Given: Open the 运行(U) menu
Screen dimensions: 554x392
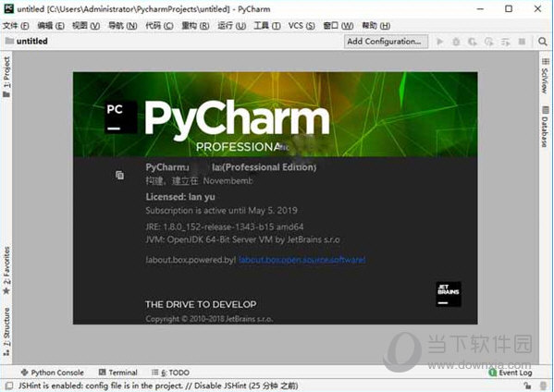Looking at the screenshot, I should pos(231,26).
